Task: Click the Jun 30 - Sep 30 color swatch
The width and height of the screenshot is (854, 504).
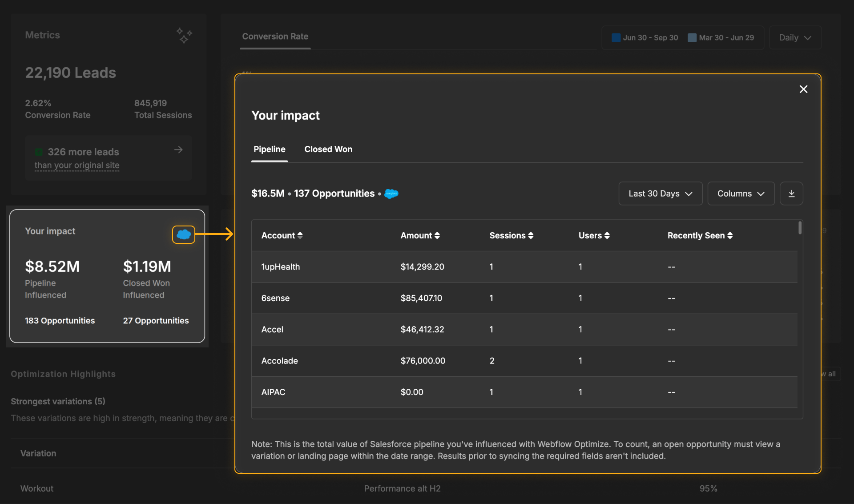Action: tap(616, 38)
